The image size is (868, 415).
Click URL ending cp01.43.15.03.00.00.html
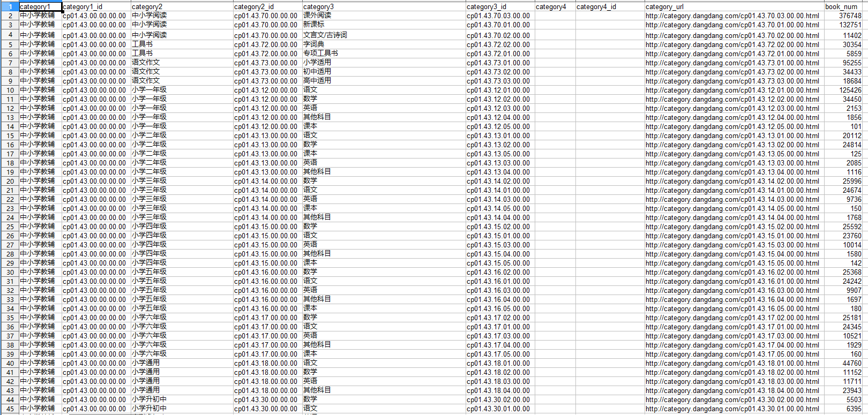point(735,245)
